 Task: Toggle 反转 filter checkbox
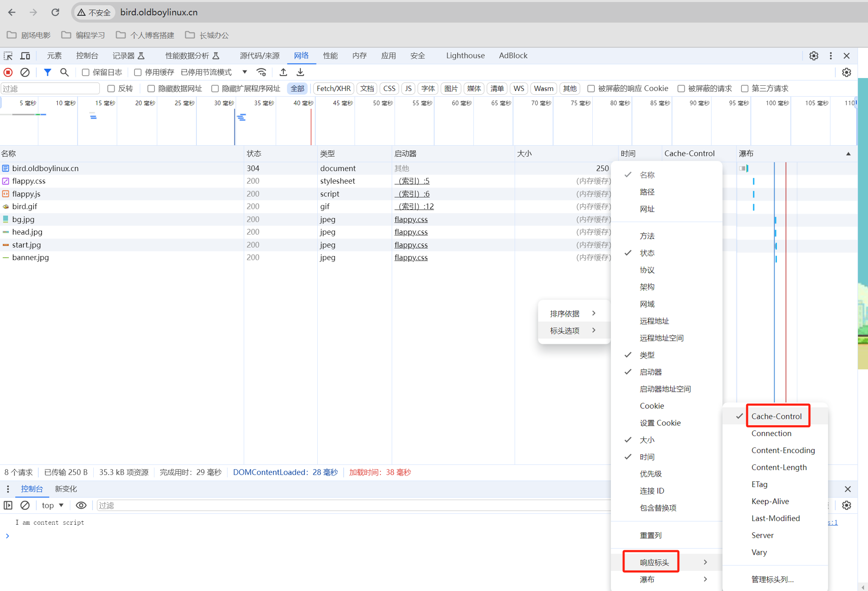pyautogui.click(x=111, y=88)
